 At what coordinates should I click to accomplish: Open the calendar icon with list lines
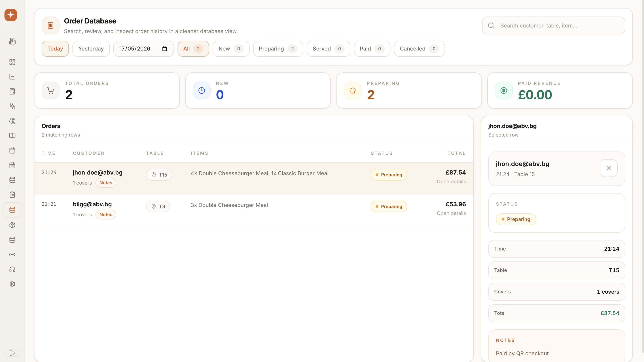12,150
